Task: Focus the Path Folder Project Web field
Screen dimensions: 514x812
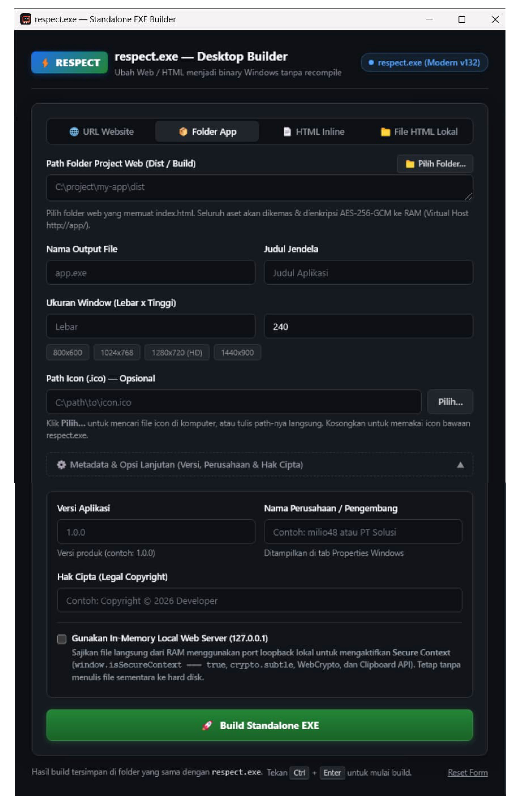Action: (x=259, y=187)
